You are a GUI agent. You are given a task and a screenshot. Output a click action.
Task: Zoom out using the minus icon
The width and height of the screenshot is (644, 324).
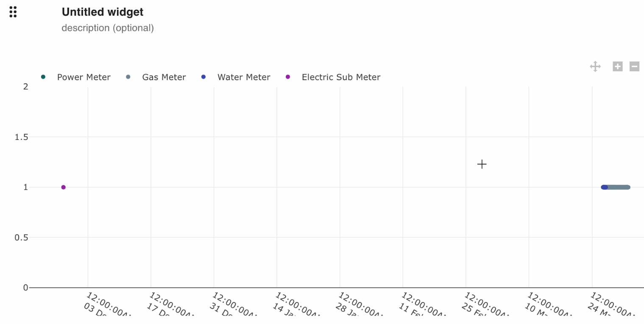(634, 67)
